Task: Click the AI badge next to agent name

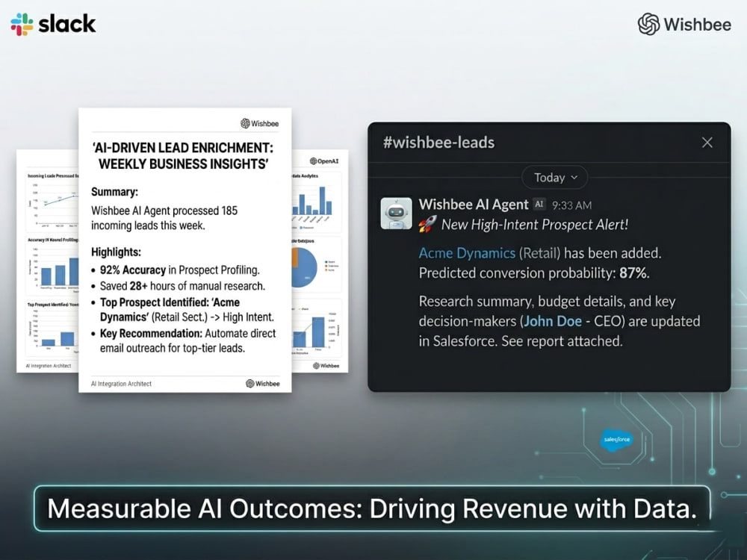Action: [x=539, y=204]
